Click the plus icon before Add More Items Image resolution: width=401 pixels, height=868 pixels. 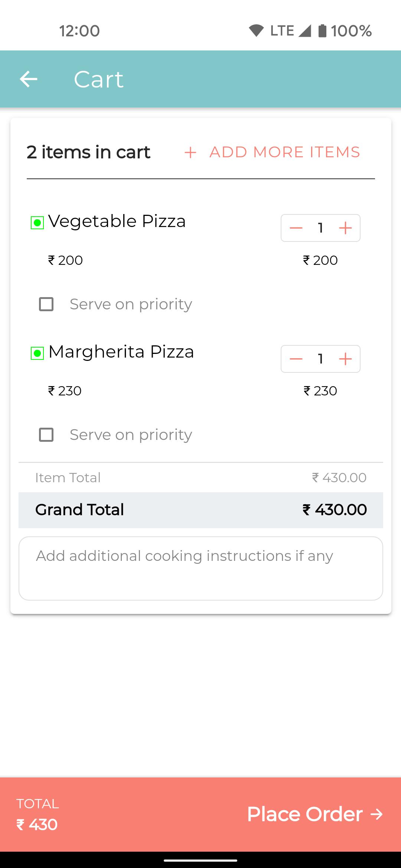pyautogui.click(x=190, y=152)
